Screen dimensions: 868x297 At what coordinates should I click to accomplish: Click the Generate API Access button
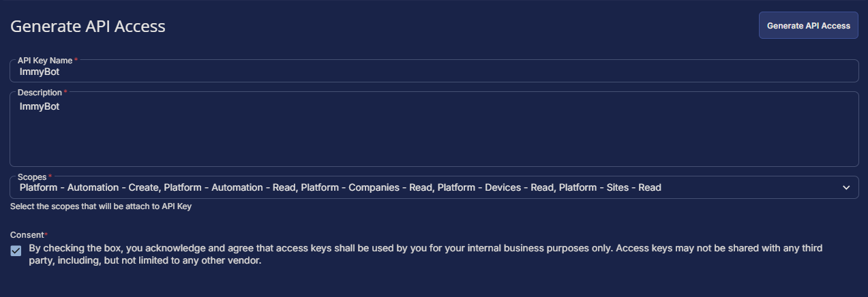[x=808, y=25]
